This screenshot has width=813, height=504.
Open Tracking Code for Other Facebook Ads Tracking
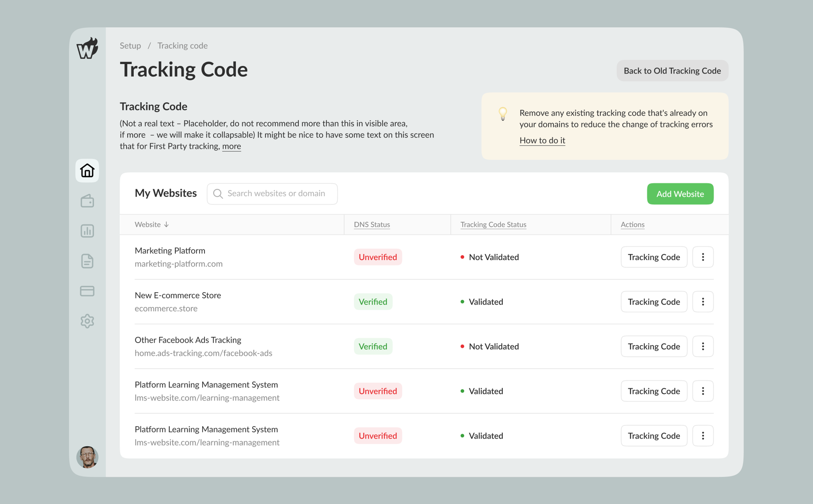pos(654,346)
